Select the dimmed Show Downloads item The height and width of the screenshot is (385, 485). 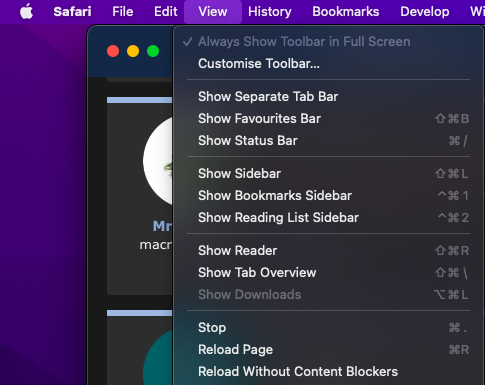[328, 295]
